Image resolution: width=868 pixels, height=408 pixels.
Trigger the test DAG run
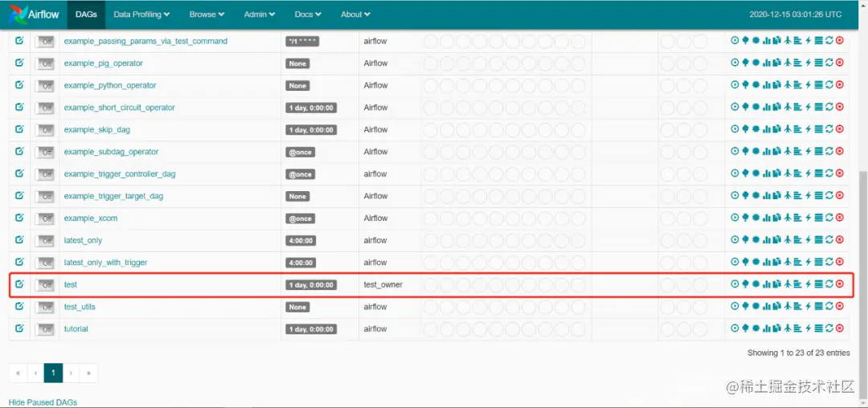tap(735, 284)
